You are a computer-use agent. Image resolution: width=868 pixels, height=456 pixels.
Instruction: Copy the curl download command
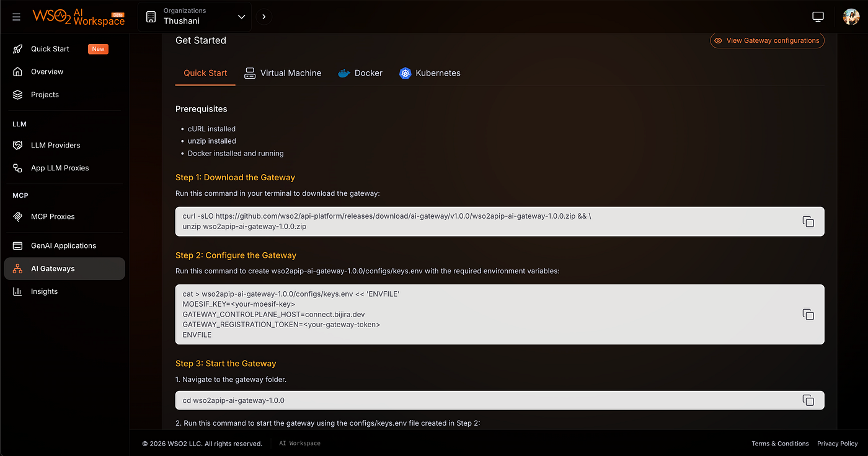click(808, 221)
